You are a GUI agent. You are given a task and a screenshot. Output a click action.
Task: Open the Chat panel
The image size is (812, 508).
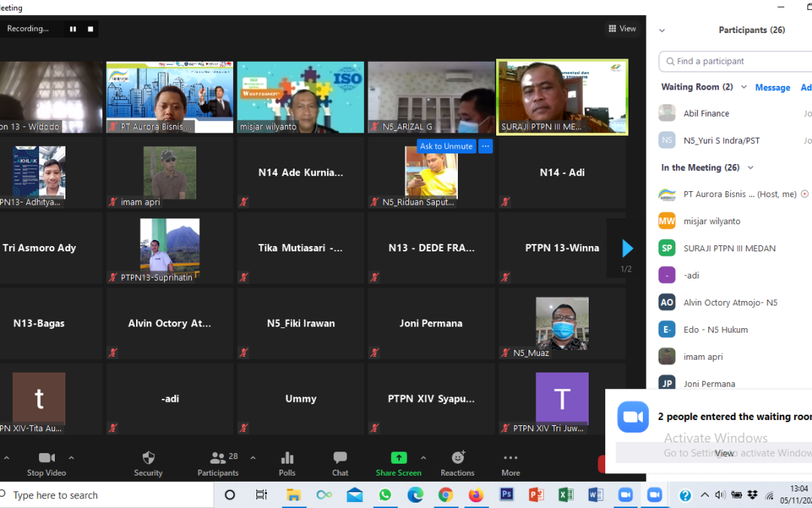(340, 458)
